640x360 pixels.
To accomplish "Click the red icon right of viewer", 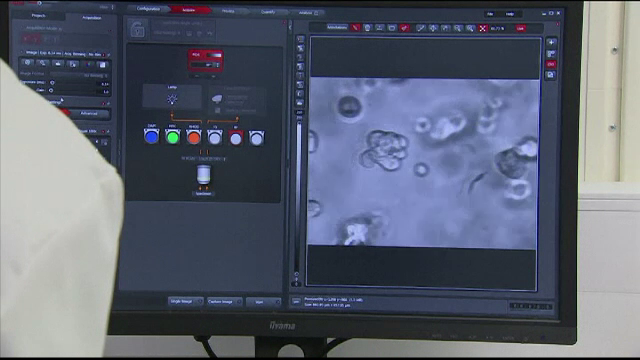I will pos(551,64).
